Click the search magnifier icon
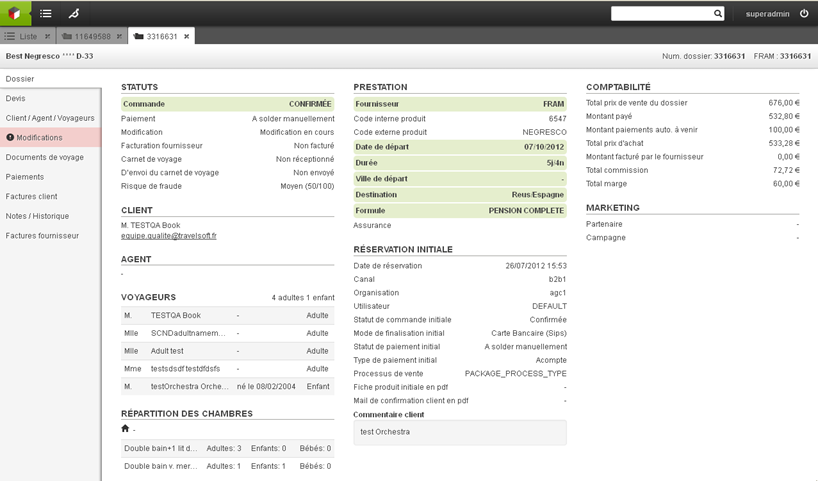Screen dimensions: 818x481 coord(718,14)
